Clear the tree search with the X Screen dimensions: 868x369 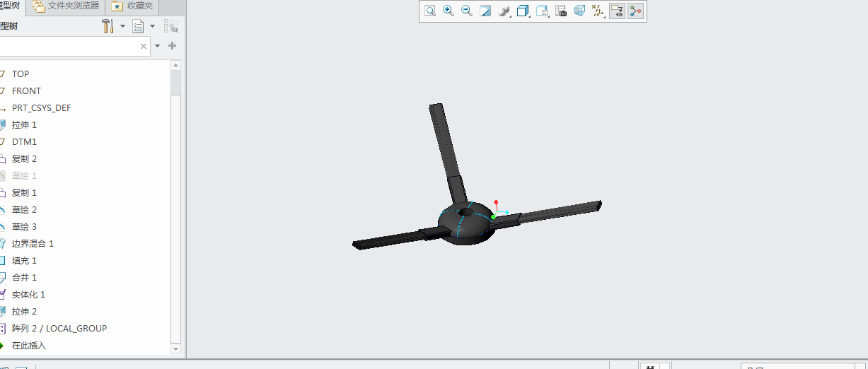pos(144,46)
